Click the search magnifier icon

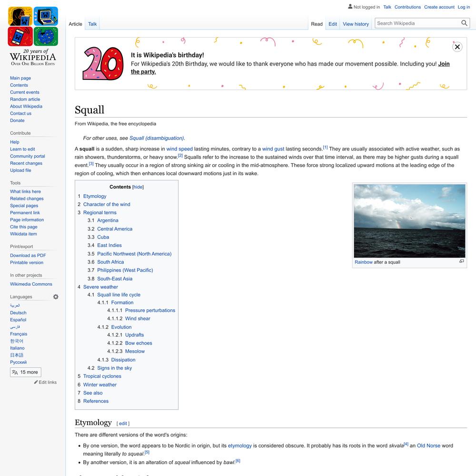464,23
